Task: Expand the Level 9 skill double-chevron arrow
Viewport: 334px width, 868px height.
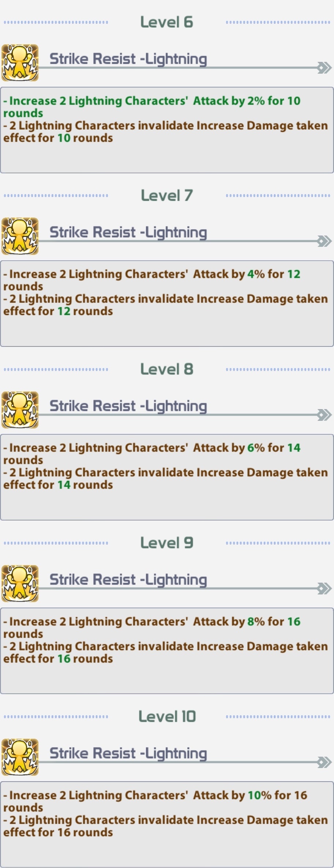Action: click(x=324, y=589)
